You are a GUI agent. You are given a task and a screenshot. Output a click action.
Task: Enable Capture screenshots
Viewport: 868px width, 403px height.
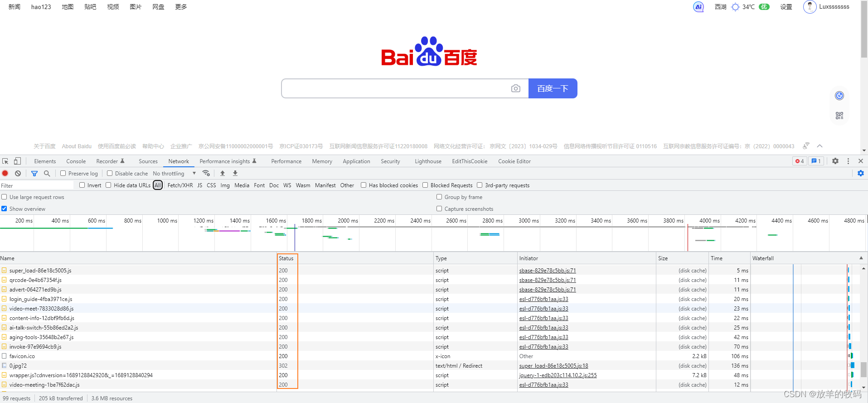439,209
